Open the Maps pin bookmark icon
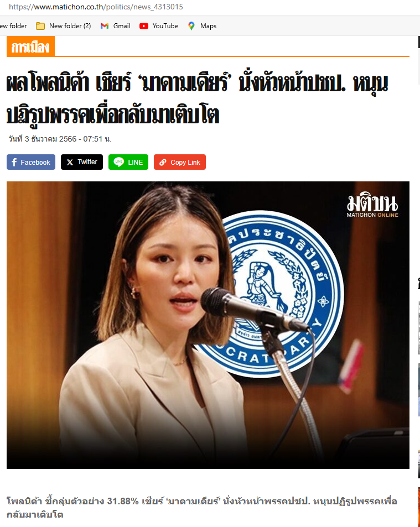Screen dimensions: 420x527 191,26
